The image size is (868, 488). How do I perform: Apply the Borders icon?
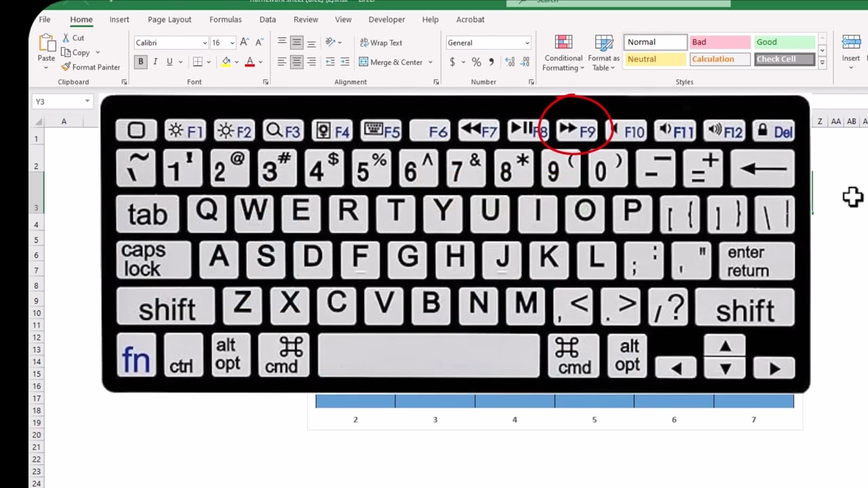point(197,62)
